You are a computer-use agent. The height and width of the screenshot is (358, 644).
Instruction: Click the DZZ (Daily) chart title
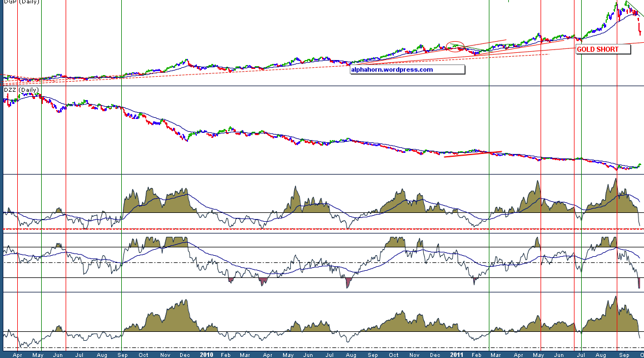click(21, 89)
